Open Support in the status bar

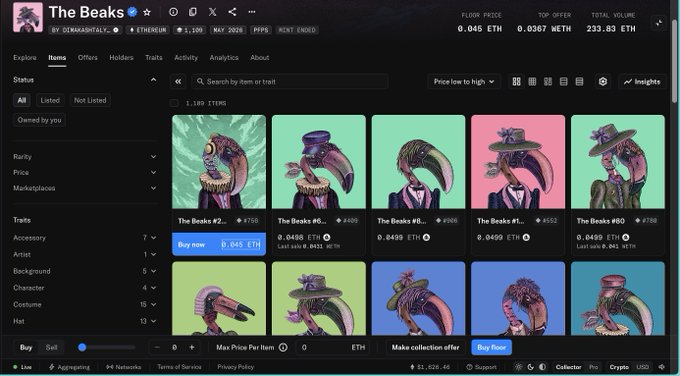pos(481,367)
